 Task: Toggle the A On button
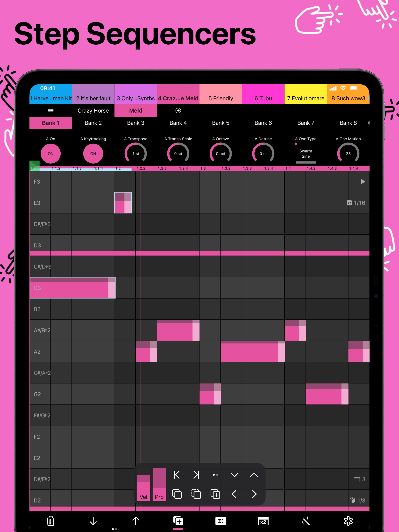[x=50, y=153]
